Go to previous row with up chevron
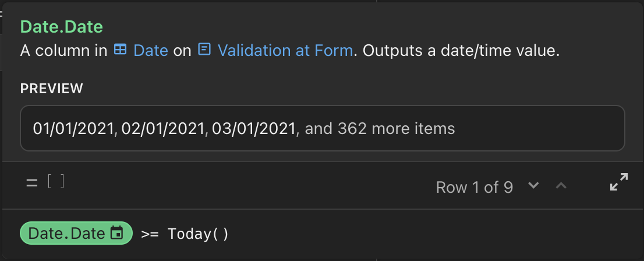Screen dimensions: 644x261 (561, 186)
